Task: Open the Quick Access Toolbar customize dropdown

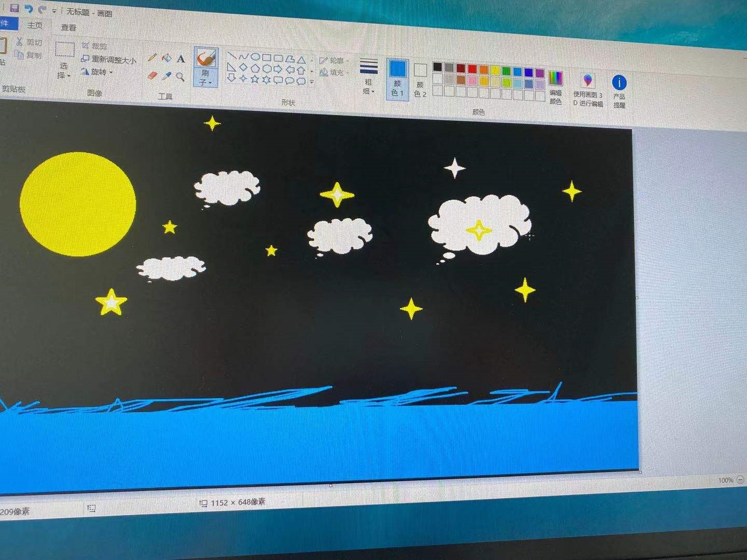Action: (x=54, y=11)
